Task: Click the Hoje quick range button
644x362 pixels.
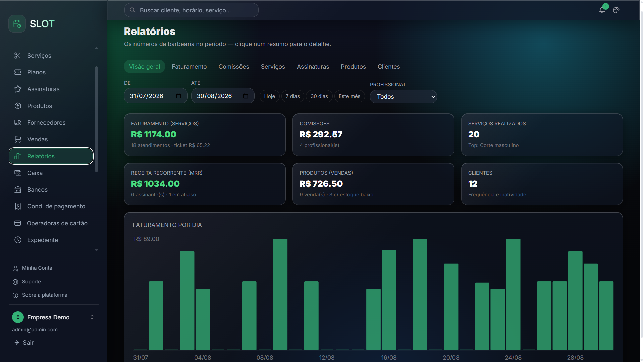Action: (x=269, y=96)
